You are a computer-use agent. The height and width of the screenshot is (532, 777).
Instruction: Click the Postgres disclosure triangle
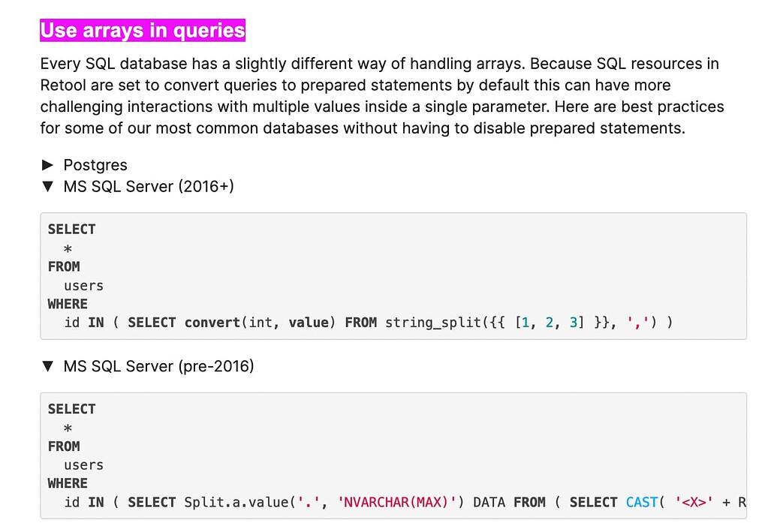pyautogui.click(x=48, y=164)
